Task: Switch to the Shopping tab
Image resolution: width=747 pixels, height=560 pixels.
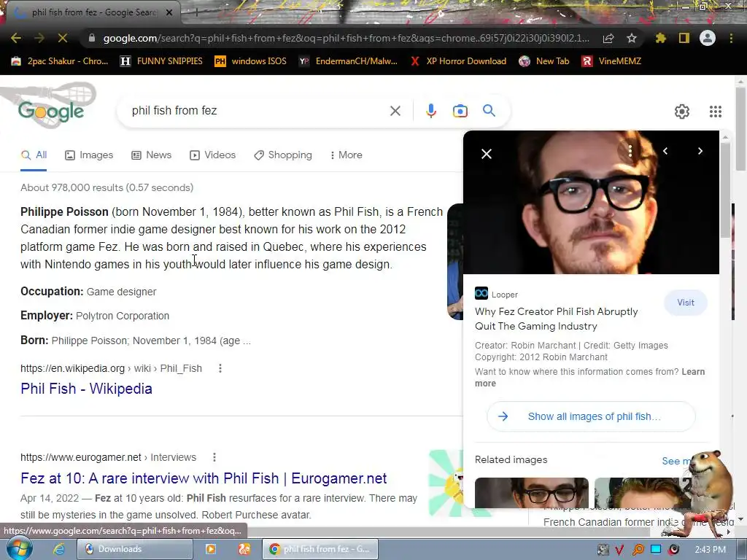Action: tap(283, 155)
